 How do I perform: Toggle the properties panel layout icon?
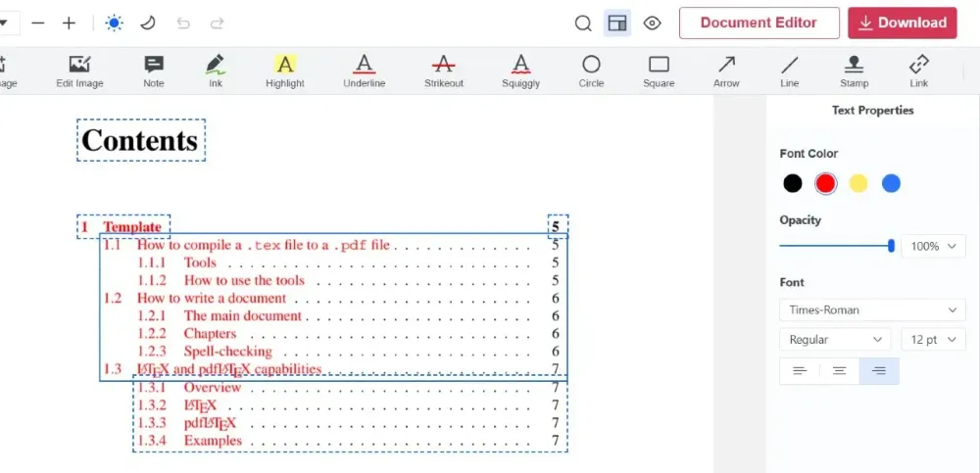point(616,24)
